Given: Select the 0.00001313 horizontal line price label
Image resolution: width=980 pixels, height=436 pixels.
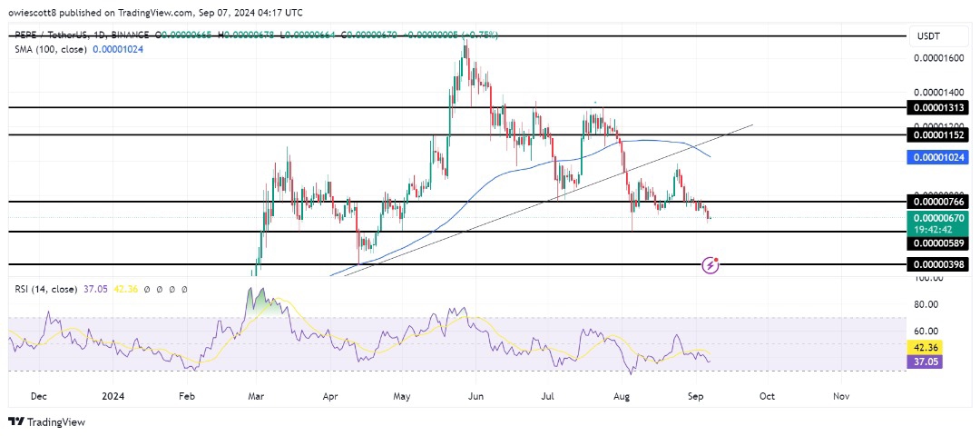Looking at the screenshot, I should click(x=942, y=107).
